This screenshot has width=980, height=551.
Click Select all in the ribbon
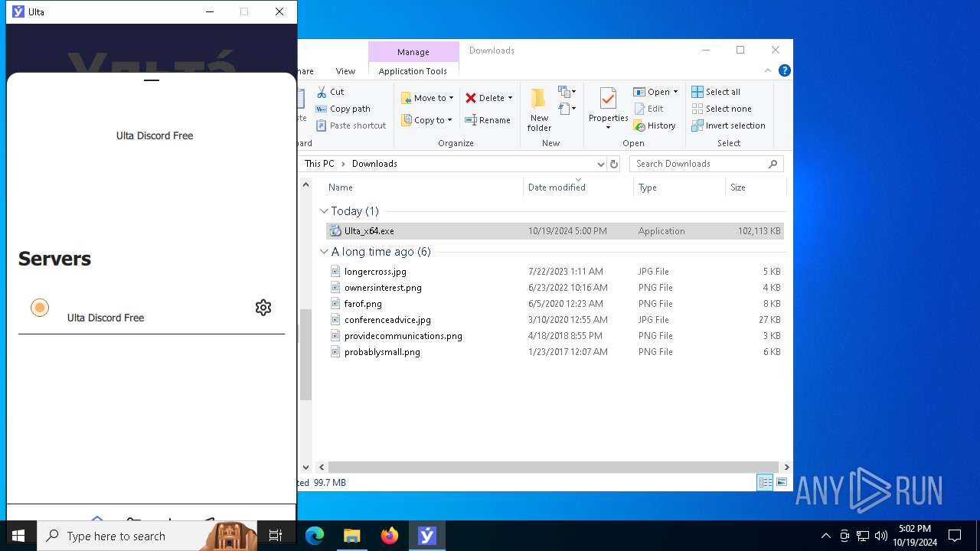(716, 92)
